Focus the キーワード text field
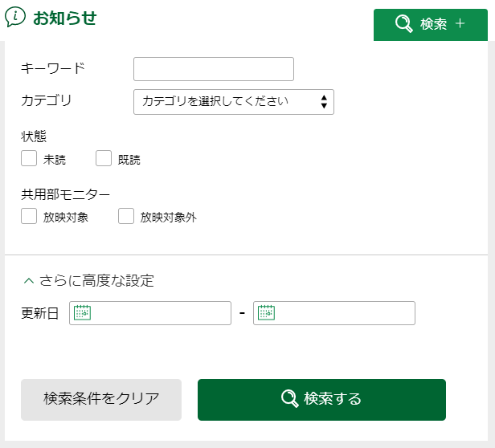 click(214, 69)
